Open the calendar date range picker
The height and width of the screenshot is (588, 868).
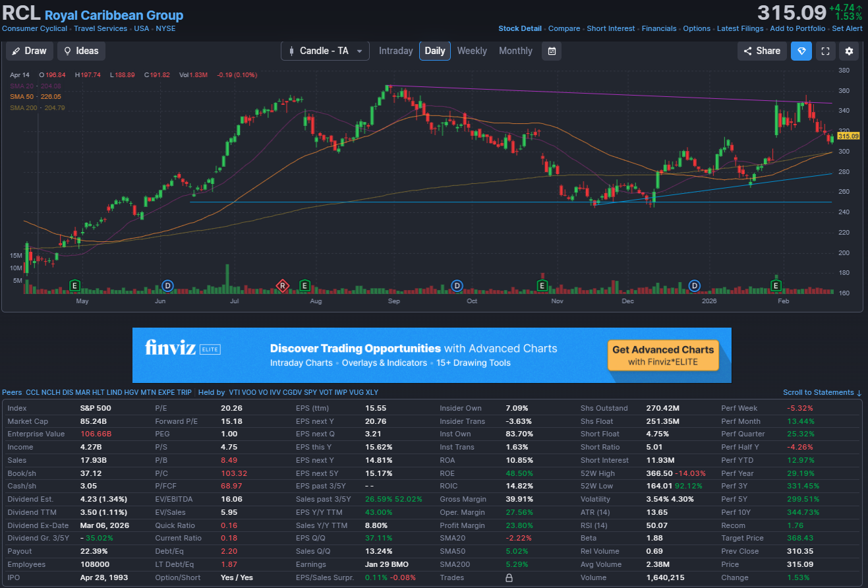pos(552,51)
